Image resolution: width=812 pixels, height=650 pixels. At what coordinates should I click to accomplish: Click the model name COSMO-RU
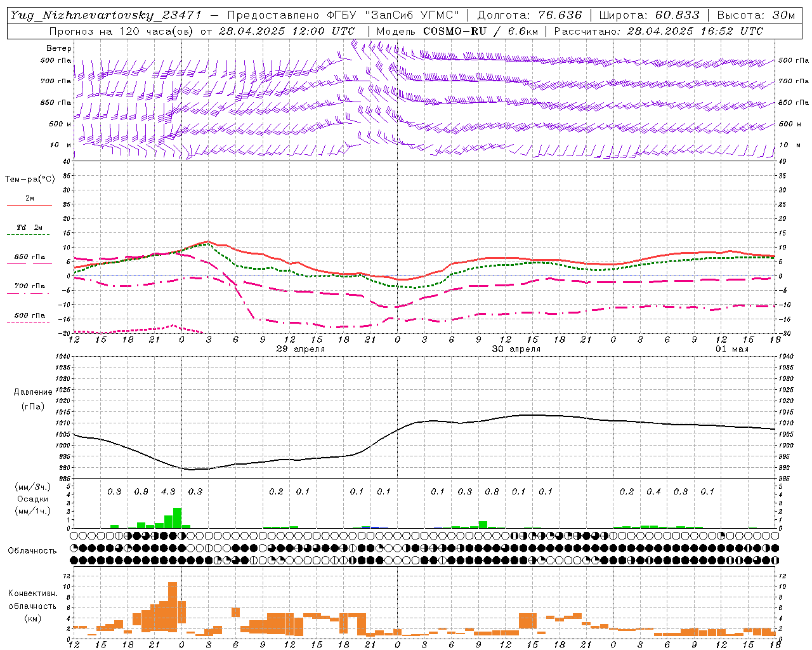(x=455, y=31)
